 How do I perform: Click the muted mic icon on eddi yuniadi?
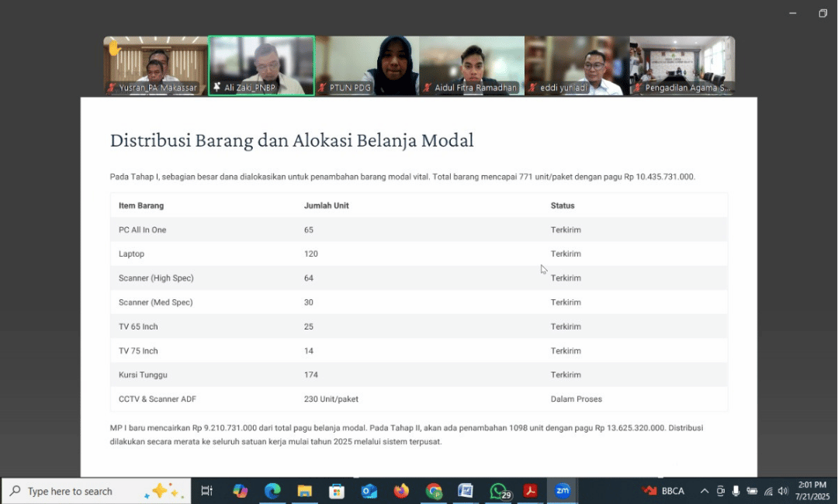click(533, 88)
